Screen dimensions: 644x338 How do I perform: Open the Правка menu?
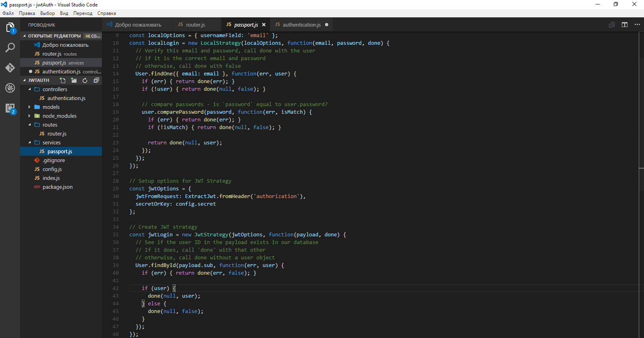click(x=27, y=13)
